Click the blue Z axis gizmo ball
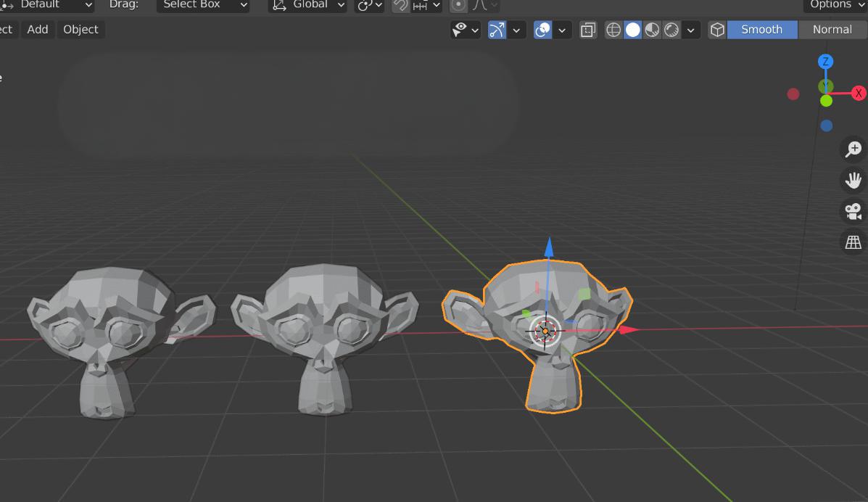The width and height of the screenshot is (868, 502). 825,62
